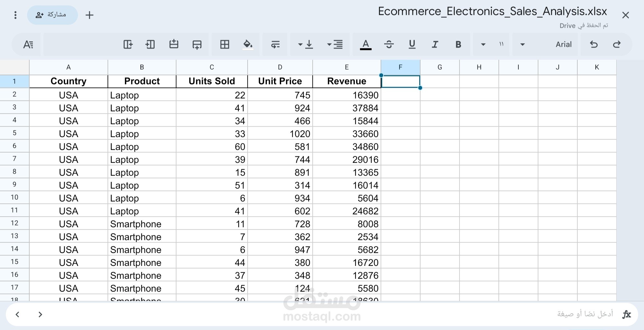Toggle italic formatting
Image resolution: width=644 pixels, height=330 pixels.
point(435,44)
